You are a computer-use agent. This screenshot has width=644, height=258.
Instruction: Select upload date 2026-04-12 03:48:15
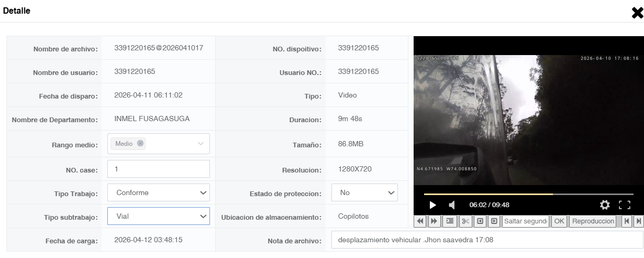click(148, 240)
